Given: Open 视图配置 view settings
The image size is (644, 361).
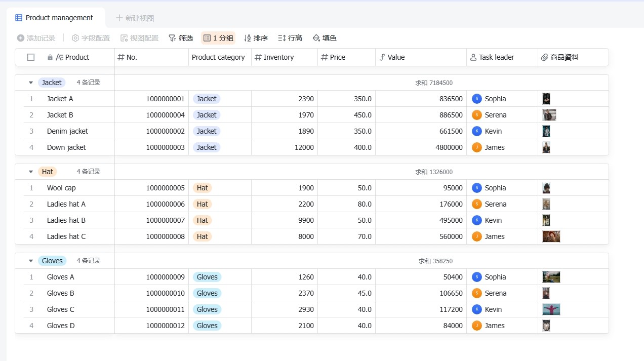Looking at the screenshot, I should point(139,38).
